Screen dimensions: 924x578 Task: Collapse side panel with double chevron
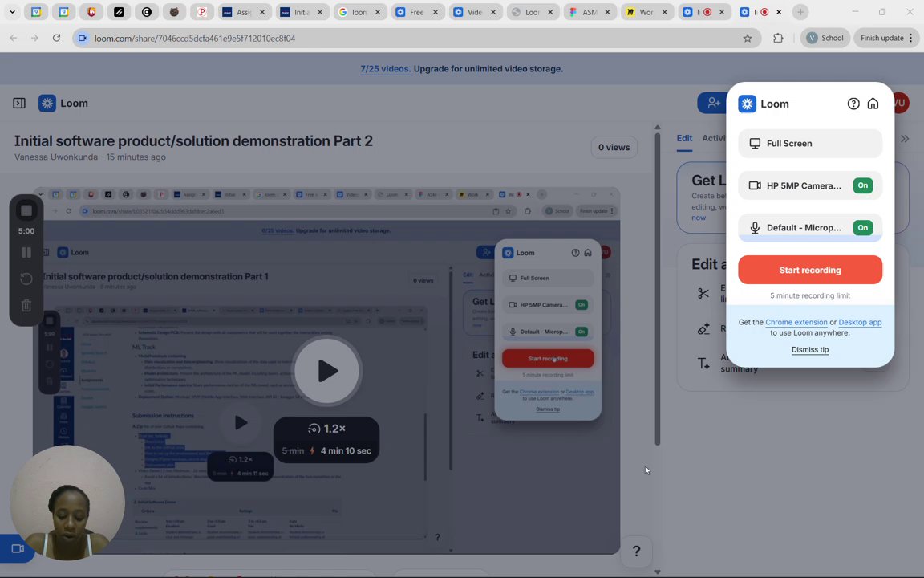[x=905, y=139]
